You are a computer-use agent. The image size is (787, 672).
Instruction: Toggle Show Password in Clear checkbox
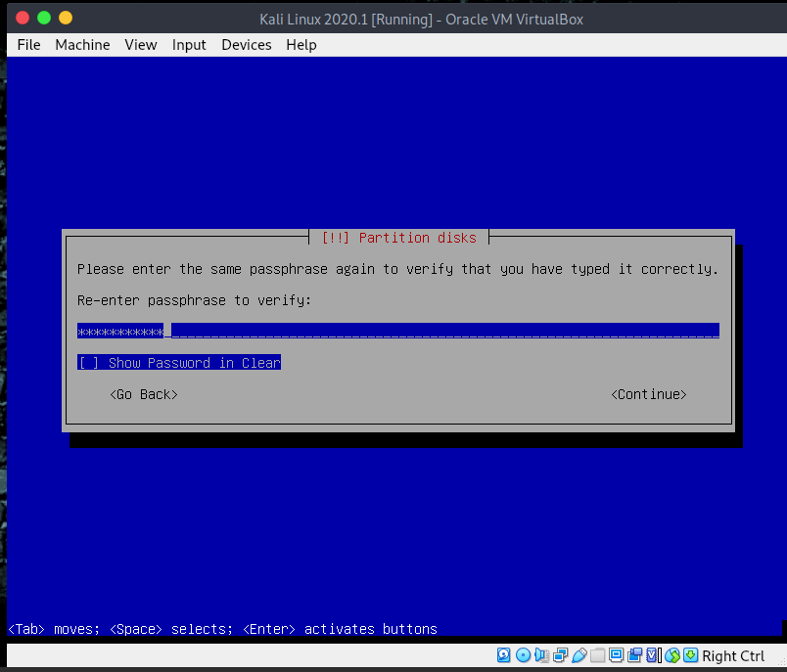pos(179,363)
